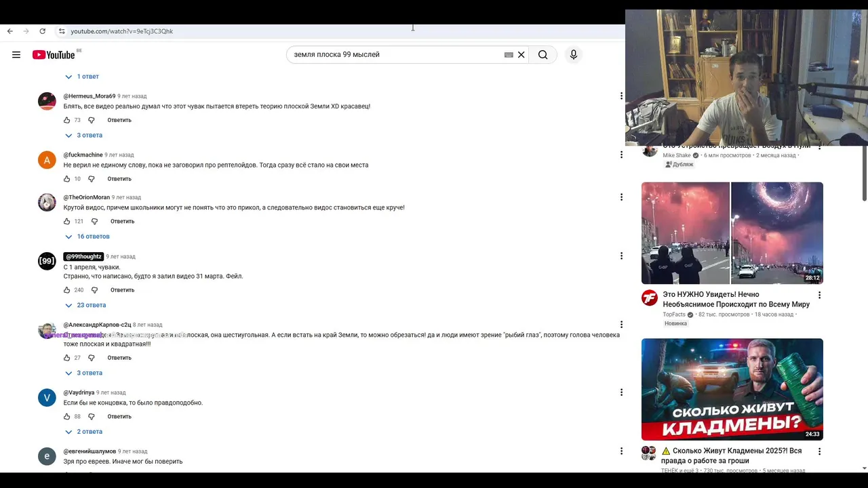This screenshot has height=488, width=868.
Task: Open TopFacts channel avatar
Action: click(650, 298)
